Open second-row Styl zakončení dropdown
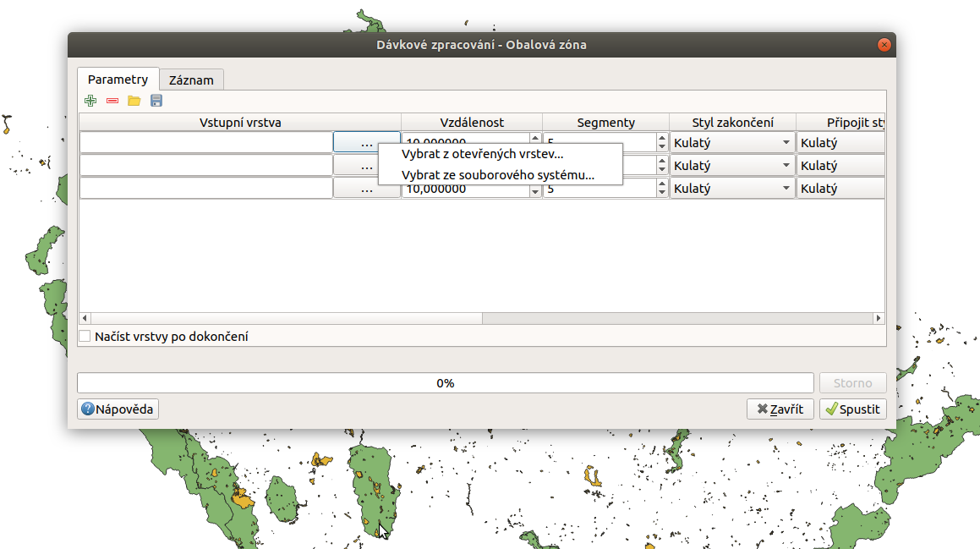Image resolution: width=980 pixels, height=549 pixels. click(732, 166)
